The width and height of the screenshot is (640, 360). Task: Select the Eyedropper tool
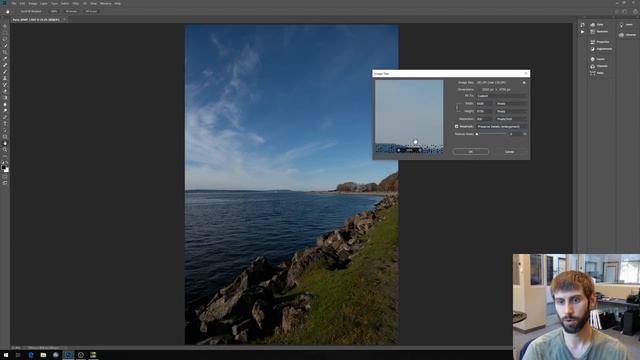click(5, 59)
